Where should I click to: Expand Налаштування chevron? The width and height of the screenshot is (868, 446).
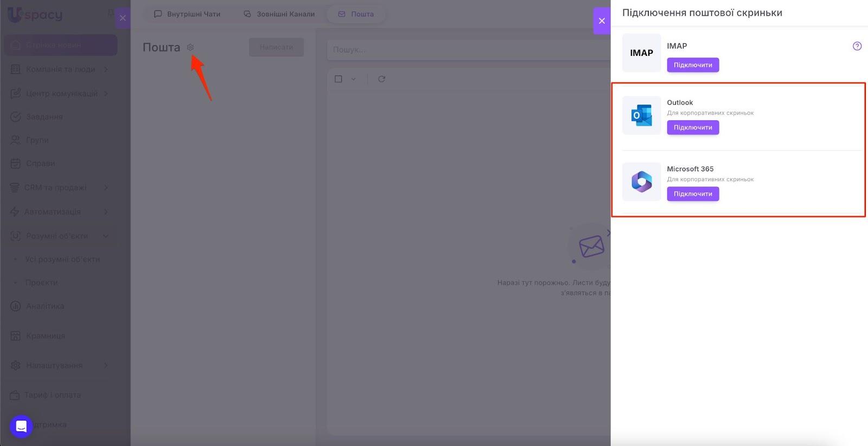(106, 365)
